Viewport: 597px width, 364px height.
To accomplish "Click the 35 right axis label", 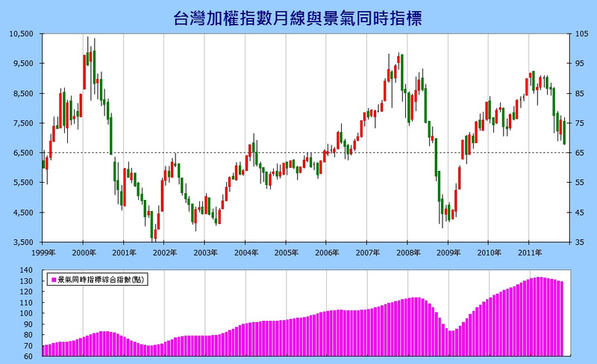I will [580, 242].
